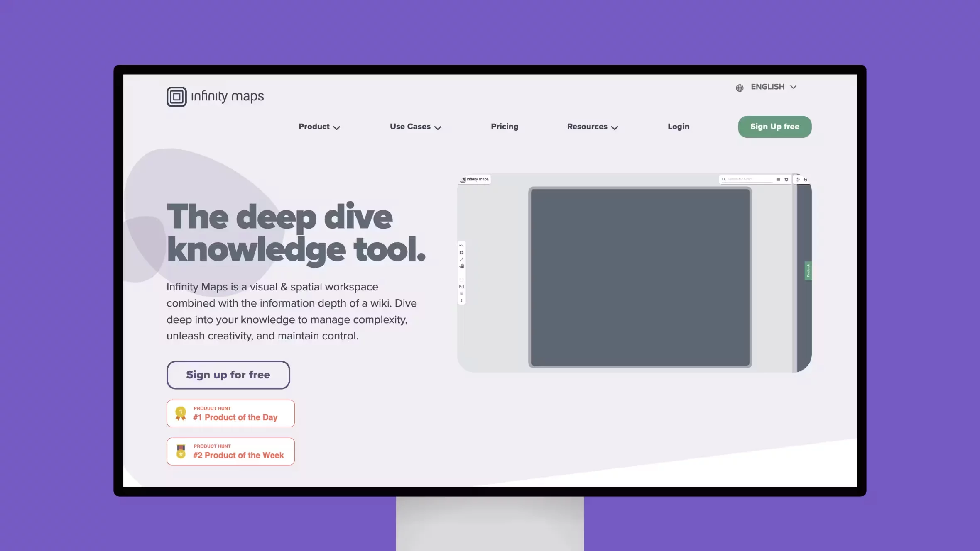Click the Login menu item
Screen dimensions: 980x551
(679, 127)
